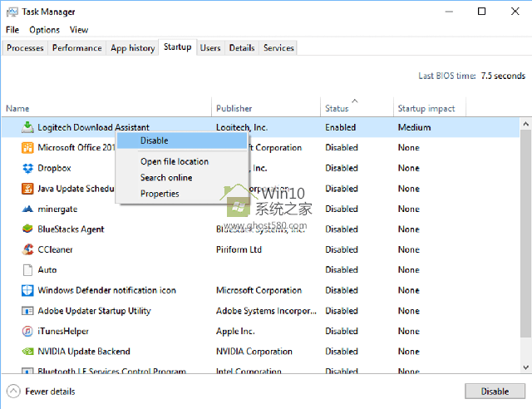Select the blank Auto file icon
The image size is (532, 409).
pos(27,270)
